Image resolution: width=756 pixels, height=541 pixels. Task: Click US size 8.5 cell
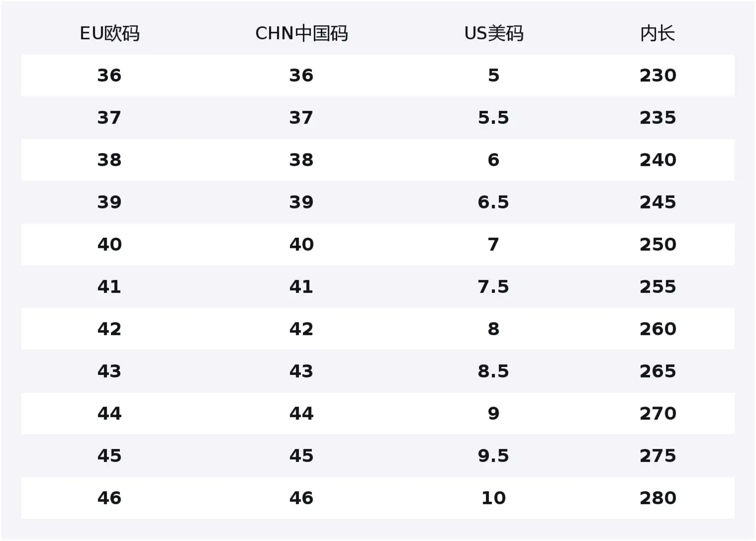pos(493,372)
